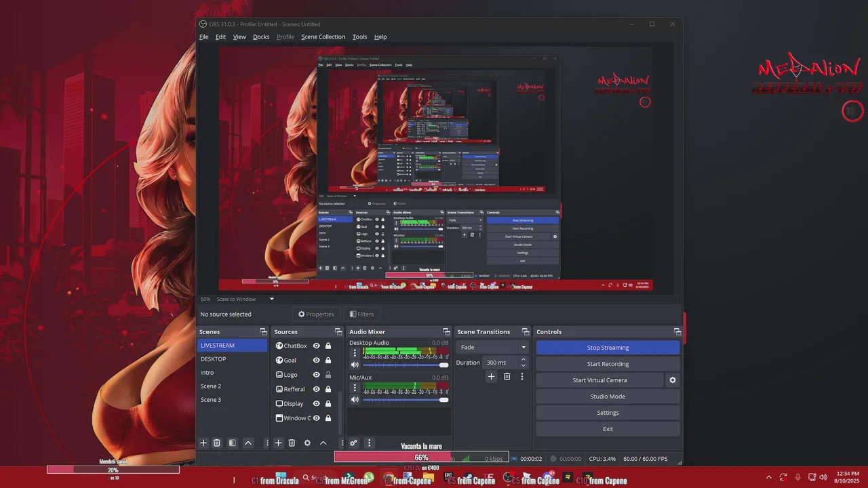
Task: Decrease transition duration with down arrow
Action: (523, 365)
